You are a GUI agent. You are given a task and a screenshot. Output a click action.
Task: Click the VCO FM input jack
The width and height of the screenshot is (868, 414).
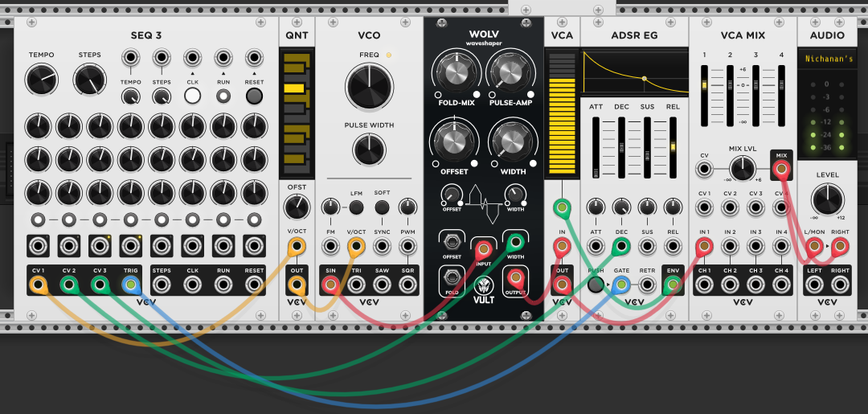[330, 246]
